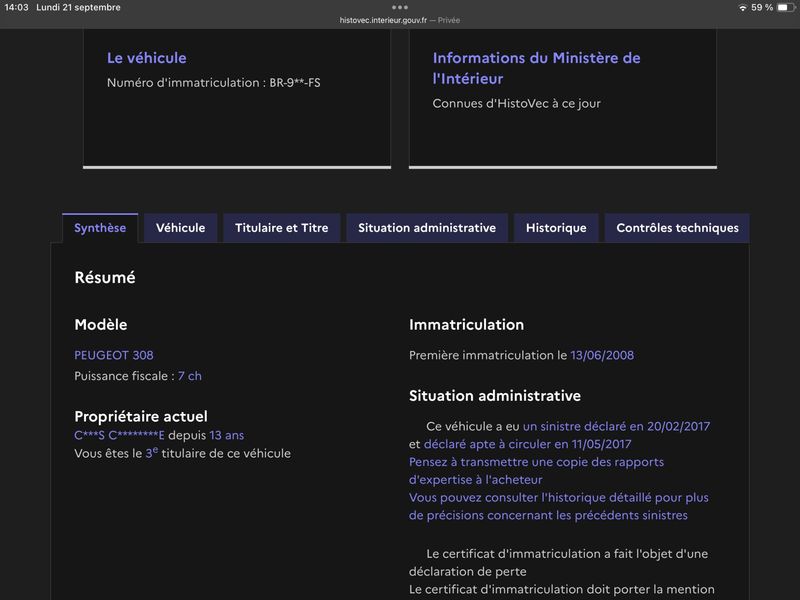The image size is (800, 600).
Task: Click the 13/06/2008 first registration date
Action: (x=602, y=355)
